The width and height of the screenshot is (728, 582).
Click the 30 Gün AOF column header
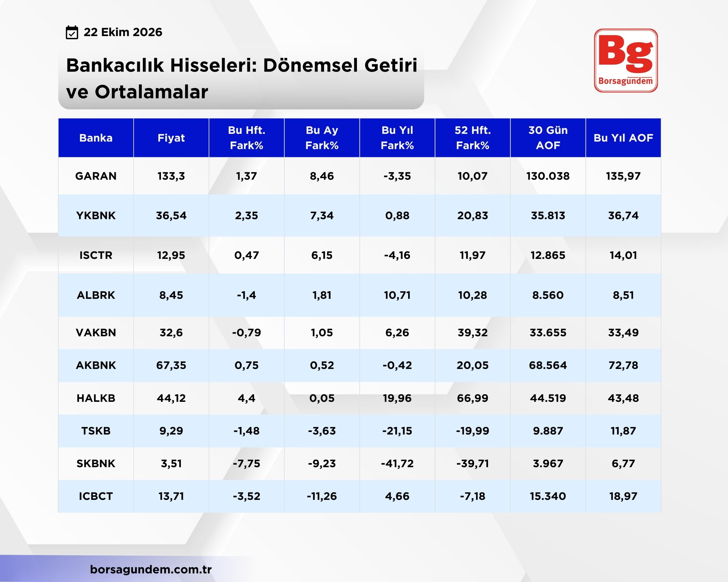pos(548,138)
